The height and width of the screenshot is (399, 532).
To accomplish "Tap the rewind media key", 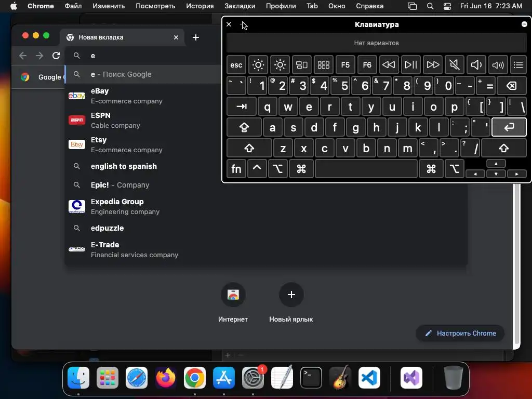I will [389, 65].
